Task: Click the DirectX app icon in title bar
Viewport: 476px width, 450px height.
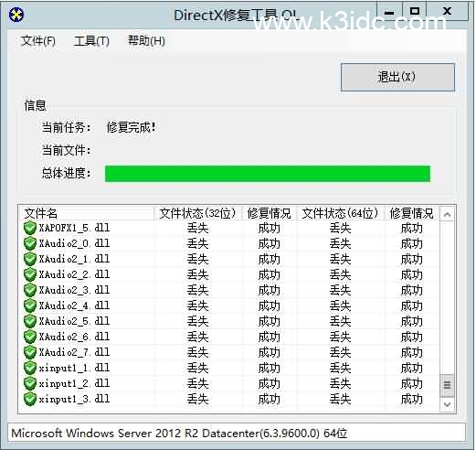Action: [x=16, y=15]
